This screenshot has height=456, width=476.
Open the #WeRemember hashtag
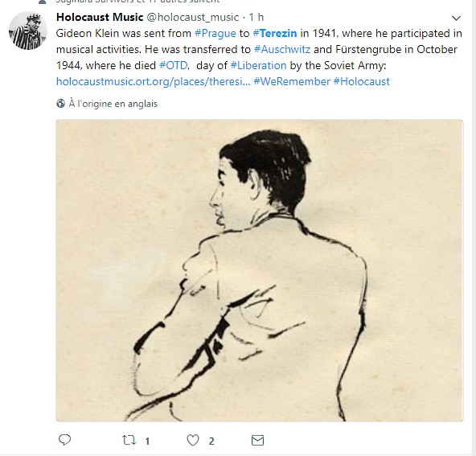coord(292,81)
